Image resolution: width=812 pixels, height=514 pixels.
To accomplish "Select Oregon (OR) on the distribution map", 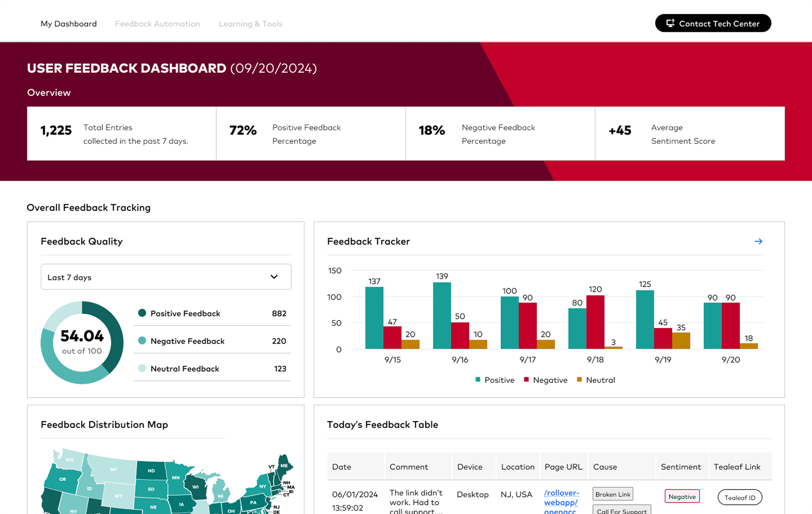I will [63, 479].
